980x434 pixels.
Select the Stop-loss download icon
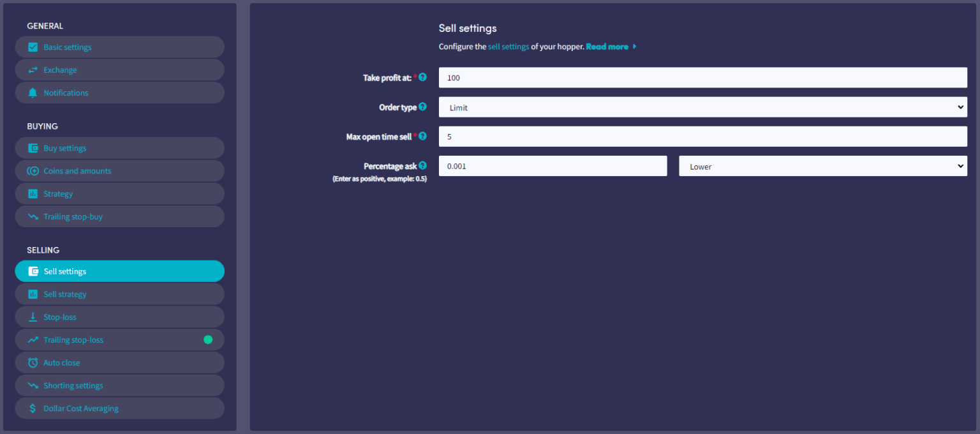(33, 317)
